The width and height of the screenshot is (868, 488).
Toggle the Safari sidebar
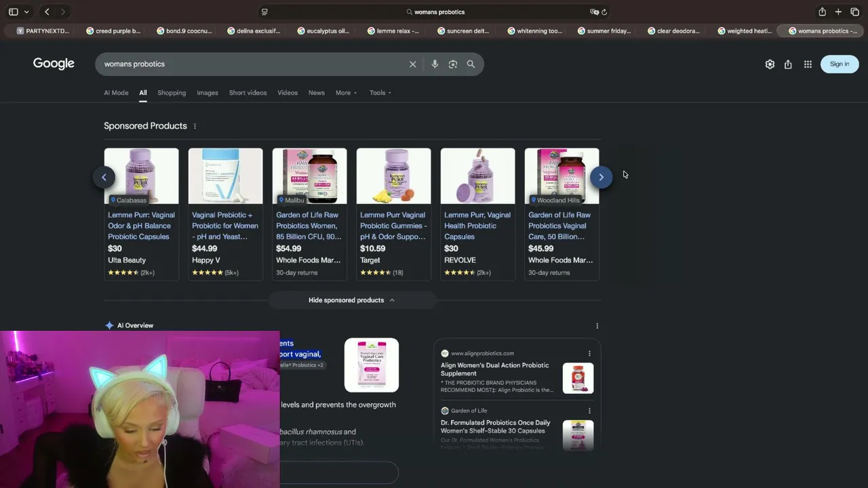13,12
